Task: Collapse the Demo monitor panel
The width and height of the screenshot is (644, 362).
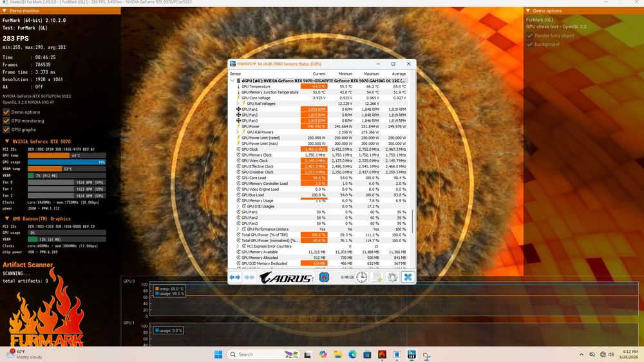Action: (5, 11)
